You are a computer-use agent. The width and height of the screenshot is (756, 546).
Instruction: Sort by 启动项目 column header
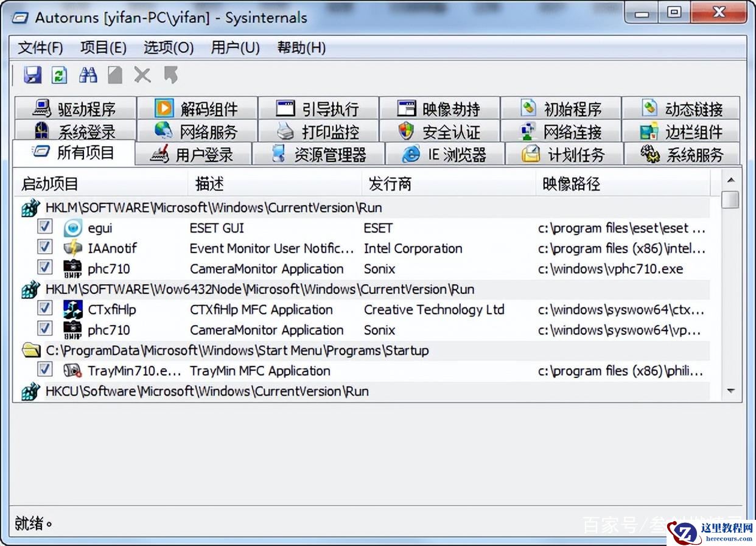[101, 184]
